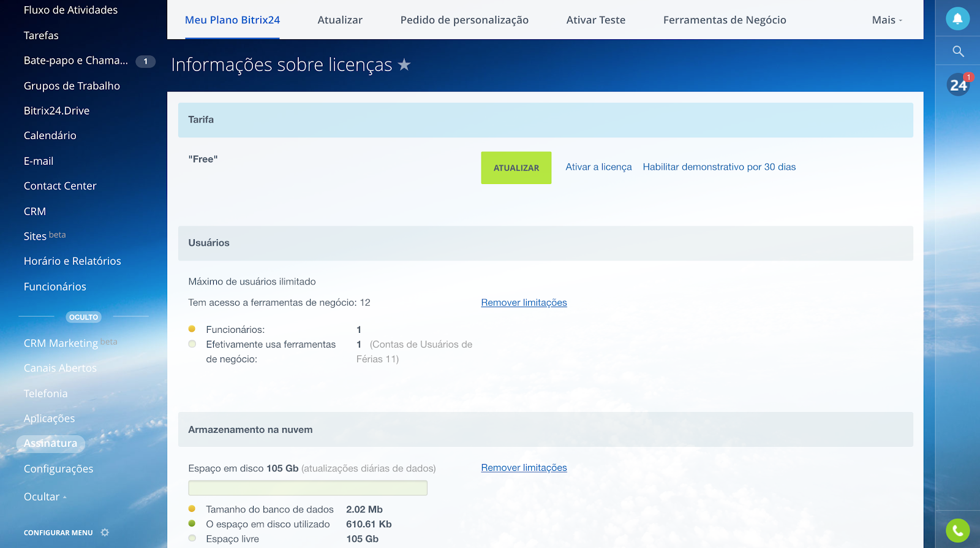Click Remover limitações for disk space

[x=524, y=468]
